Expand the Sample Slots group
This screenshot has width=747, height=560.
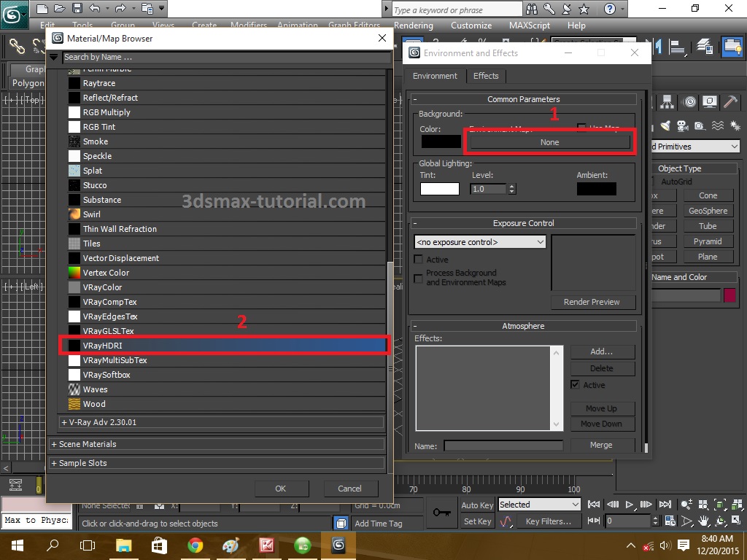click(217, 463)
